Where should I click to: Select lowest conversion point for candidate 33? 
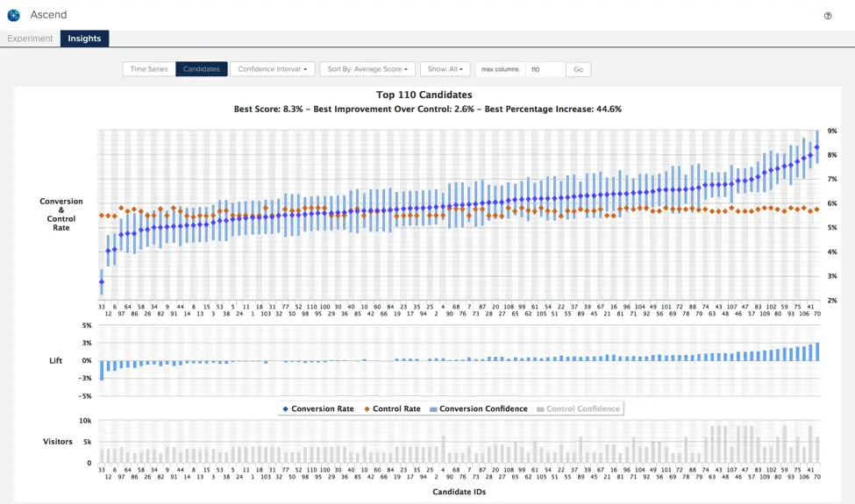102,282
